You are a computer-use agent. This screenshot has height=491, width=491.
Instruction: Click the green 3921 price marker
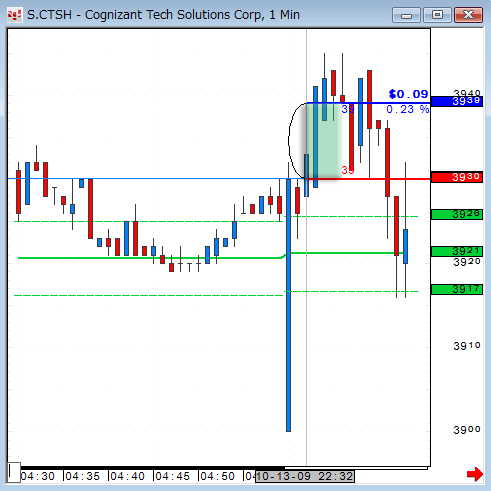pos(457,251)
